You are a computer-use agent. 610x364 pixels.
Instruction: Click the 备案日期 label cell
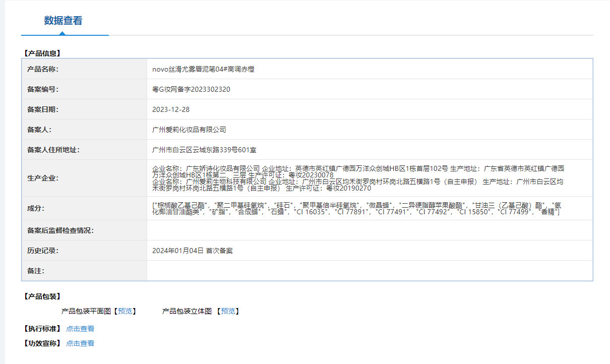[84, 109]
